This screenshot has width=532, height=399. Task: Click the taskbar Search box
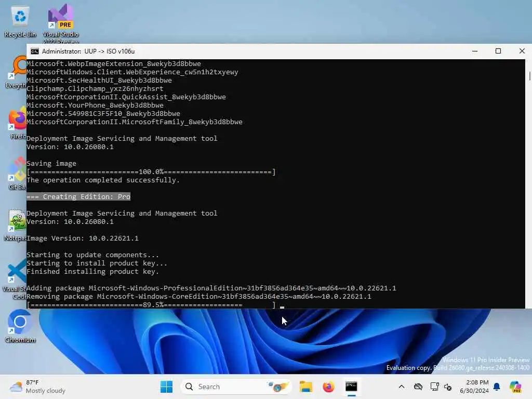(x=236, y=387)
